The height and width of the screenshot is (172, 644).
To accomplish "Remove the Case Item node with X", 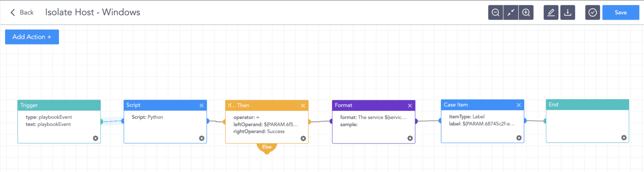I will pos(519,105).
